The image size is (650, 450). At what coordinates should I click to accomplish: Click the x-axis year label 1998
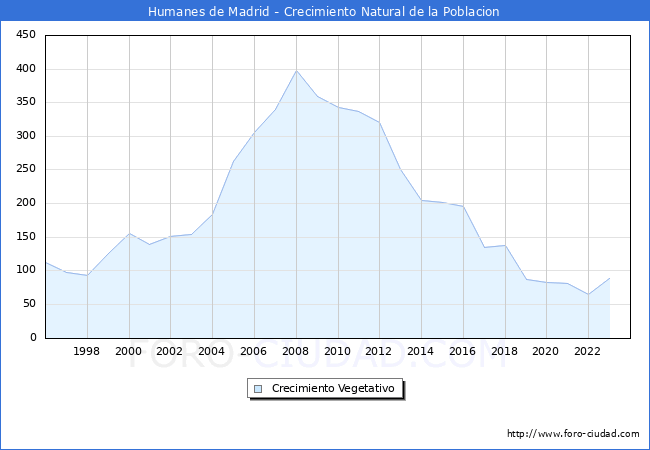[86, 351]
